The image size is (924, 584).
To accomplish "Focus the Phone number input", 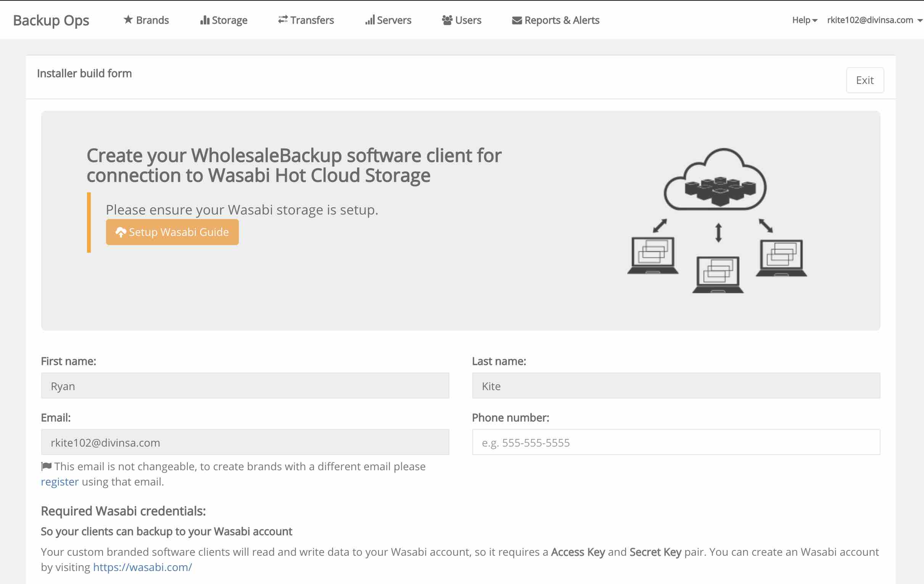I will coord(676,442).
